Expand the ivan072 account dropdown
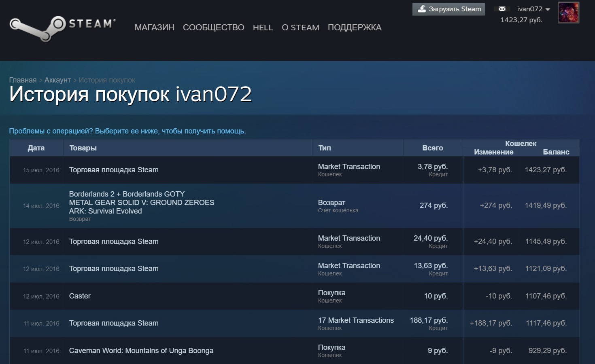This screenshot has width=595, height=364. coord(533,9)
